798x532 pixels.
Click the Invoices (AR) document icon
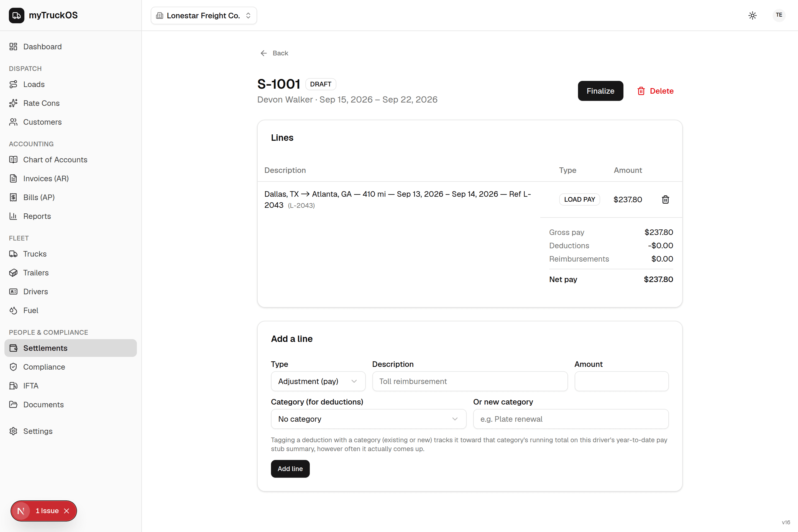[13, 178]
